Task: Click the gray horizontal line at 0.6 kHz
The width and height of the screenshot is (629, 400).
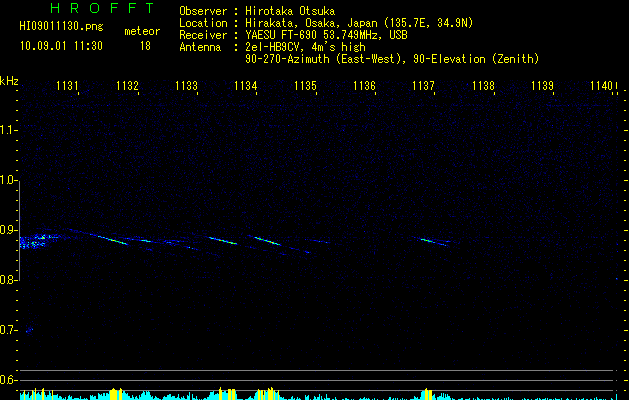Action: [x=316, y=380]
